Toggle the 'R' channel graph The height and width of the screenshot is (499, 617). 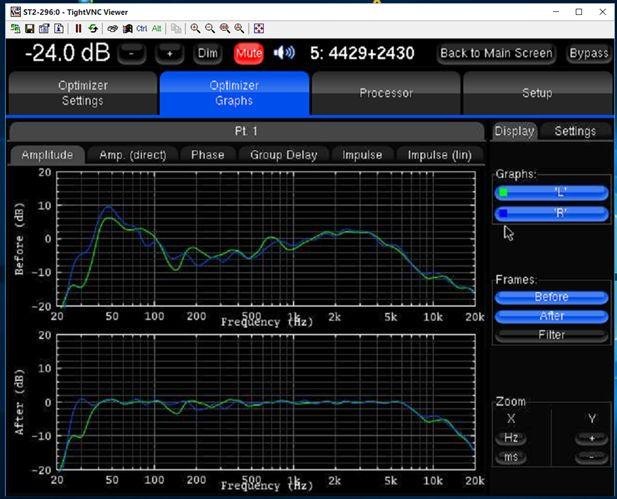pyautogui.click(x=551, y=214)
